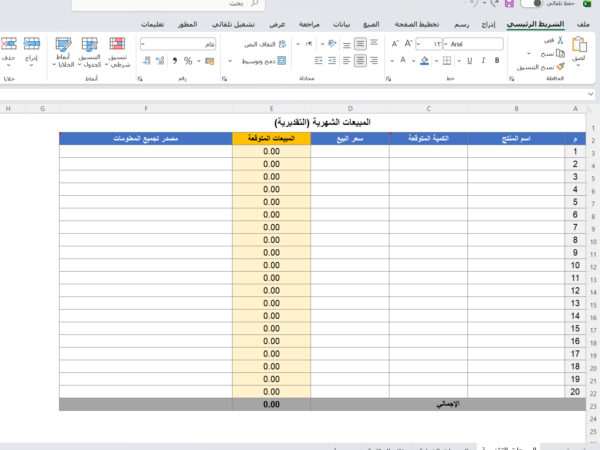This screenshot has width=600, height=450.
Task: Click the Save icon in title bar
Action: tap(509, 3)
